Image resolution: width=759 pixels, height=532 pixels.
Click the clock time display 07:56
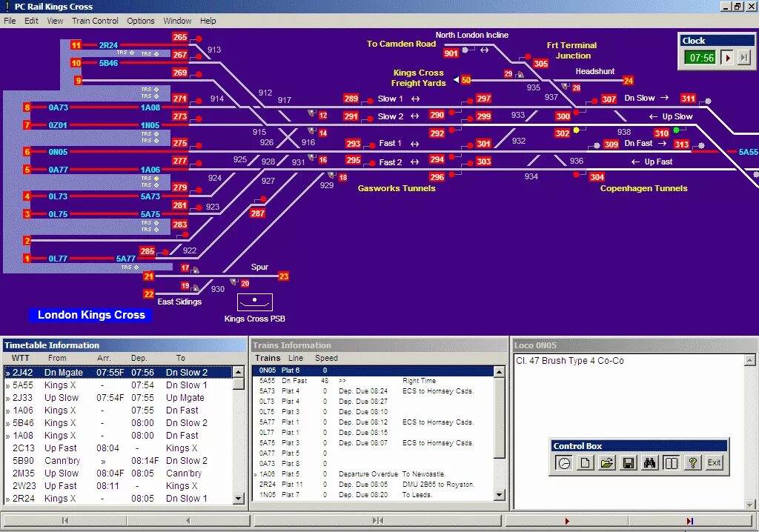click(x=701, y=58)
